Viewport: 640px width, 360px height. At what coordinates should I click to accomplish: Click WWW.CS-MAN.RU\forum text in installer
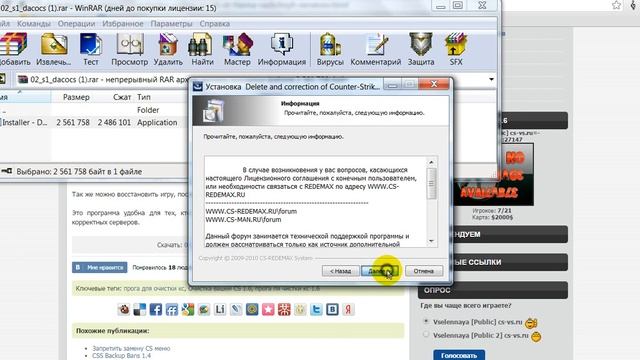(x=243, y=219)
